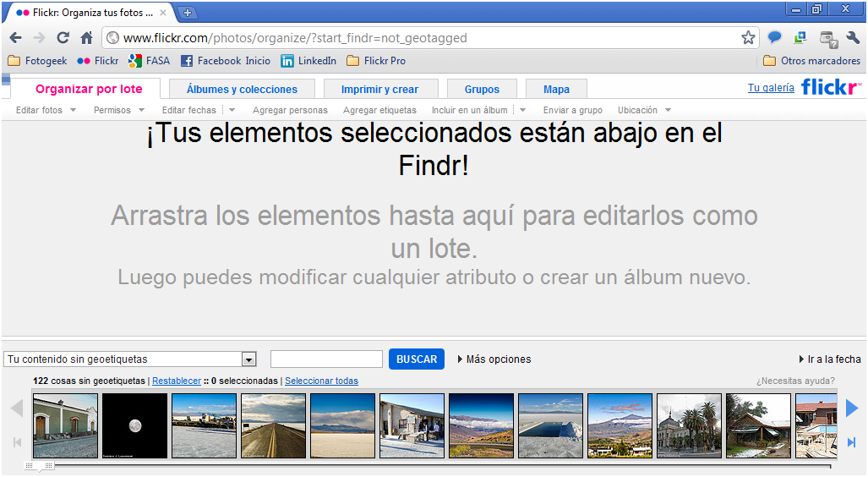Open the content filter combo box arrow
Viewport: 868px width, 477px height.
[249, 359]
